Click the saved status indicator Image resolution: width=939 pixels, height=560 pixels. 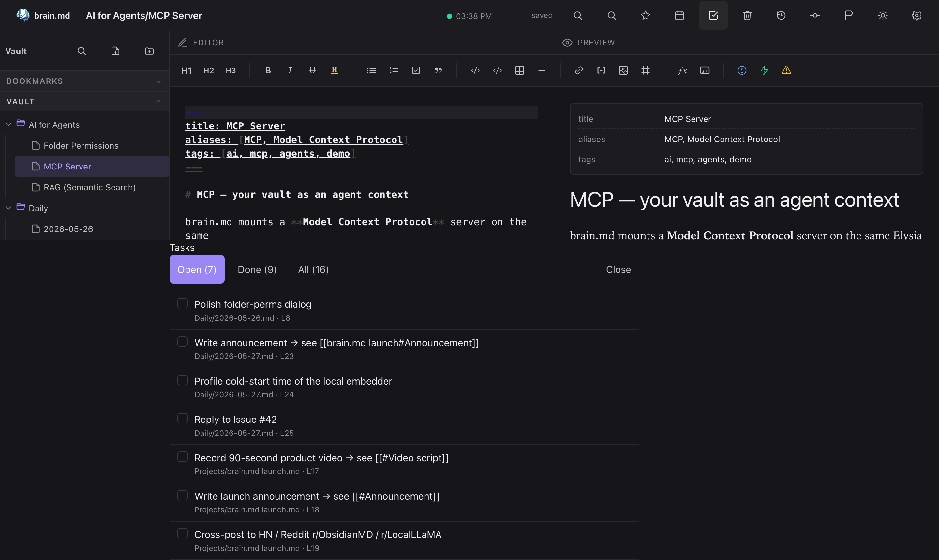point(542,15)
